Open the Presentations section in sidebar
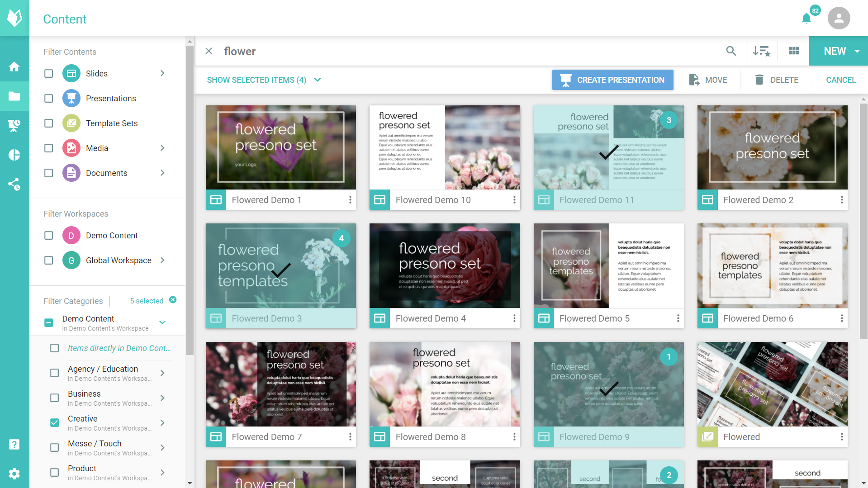This screenshot has width=868, height=488. click(14, 126)
